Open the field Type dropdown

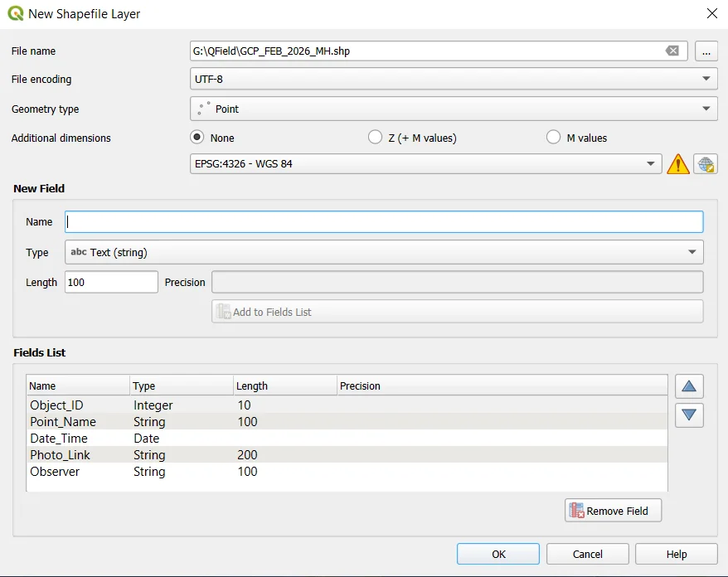tap(694, 252)
